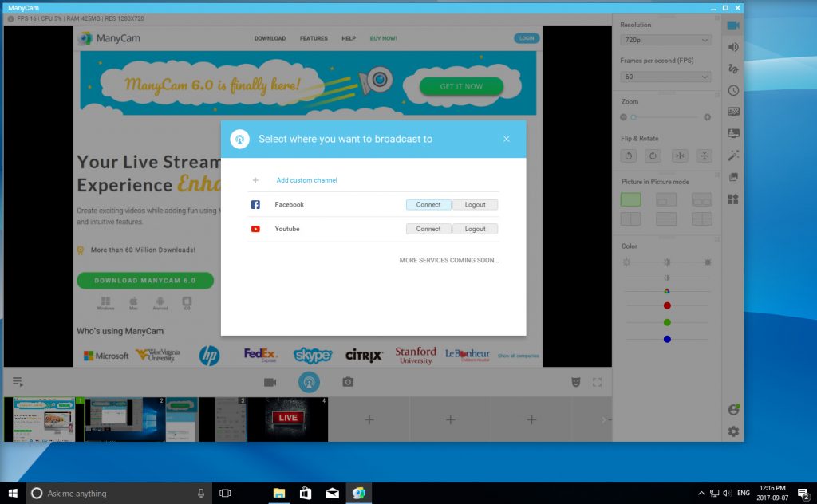817x504 pixels.
Task: Click the green GET IT NOW button
Action: point(461,86)
